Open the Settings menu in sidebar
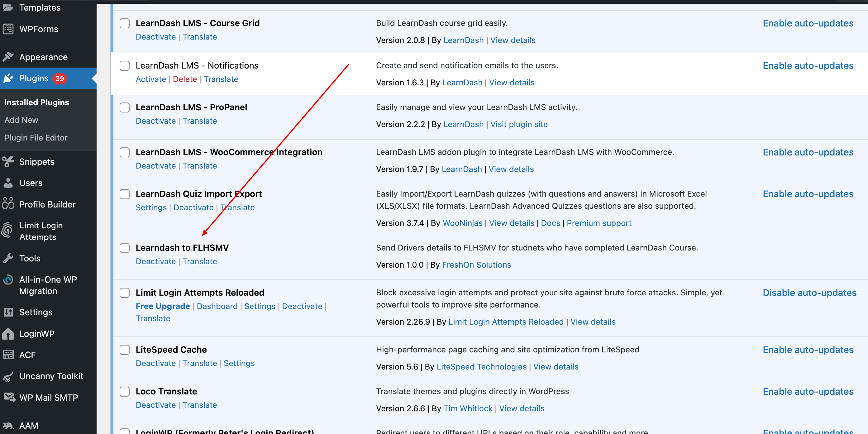This screenshot has width=868, height=434. tap(36, 312)
